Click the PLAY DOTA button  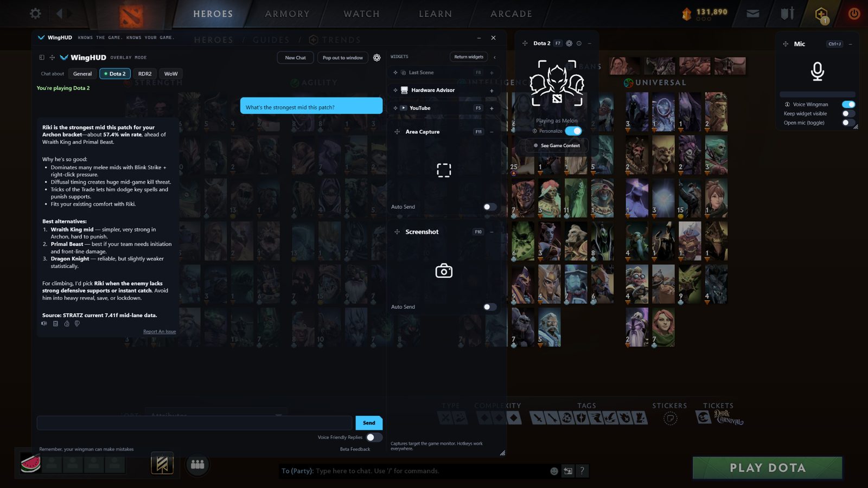coord(768,468)
